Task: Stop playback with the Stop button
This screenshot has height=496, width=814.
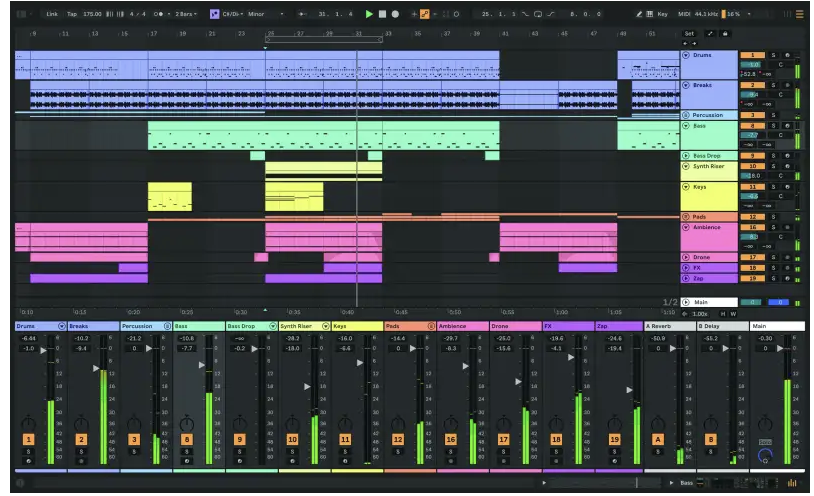Action: click(x=382, y=14)
